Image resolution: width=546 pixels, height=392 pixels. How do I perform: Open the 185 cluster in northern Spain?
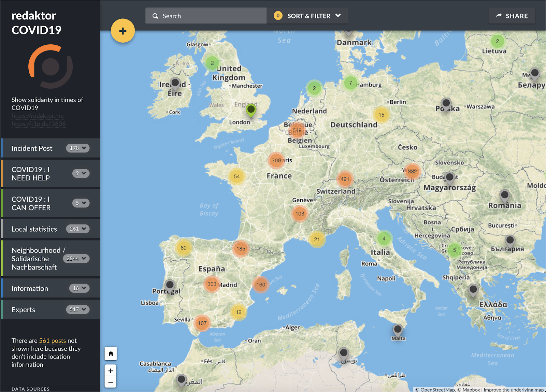pos(241,249)
